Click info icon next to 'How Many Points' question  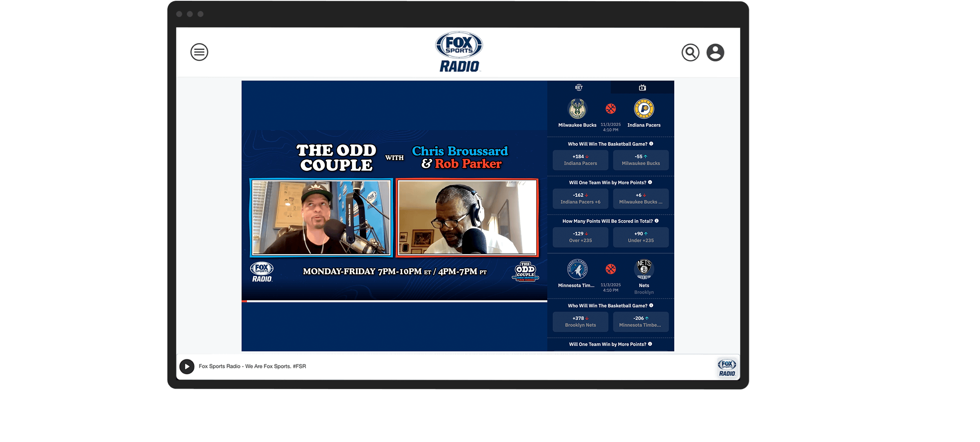[657, 221]
